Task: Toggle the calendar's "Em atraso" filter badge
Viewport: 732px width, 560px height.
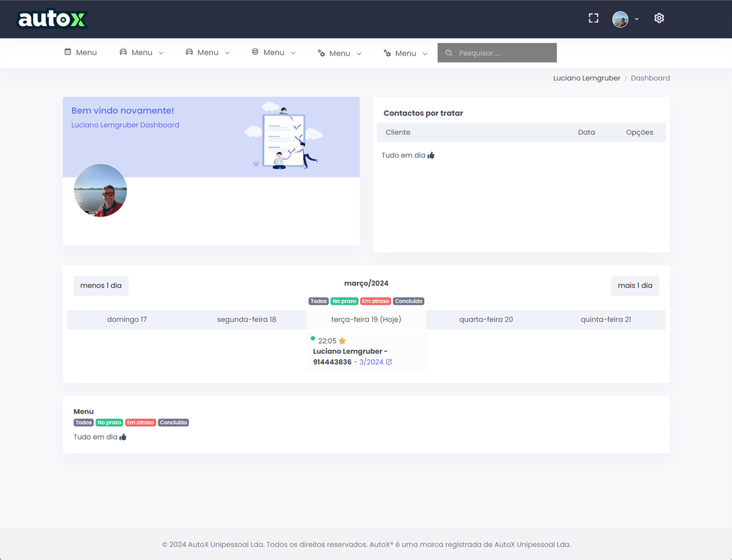Action: click(x=375, y=301)
